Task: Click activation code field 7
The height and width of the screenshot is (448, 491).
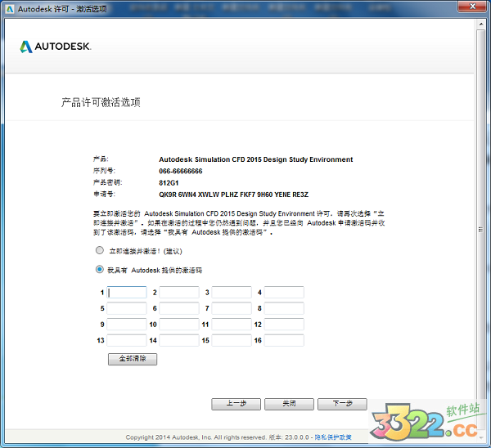Action: tap(232, 308)
